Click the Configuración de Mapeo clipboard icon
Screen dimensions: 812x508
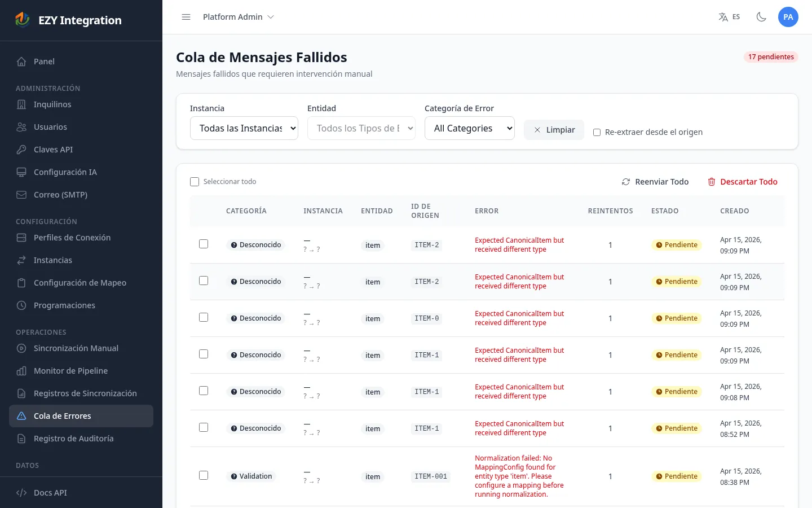tap(21, 283)
